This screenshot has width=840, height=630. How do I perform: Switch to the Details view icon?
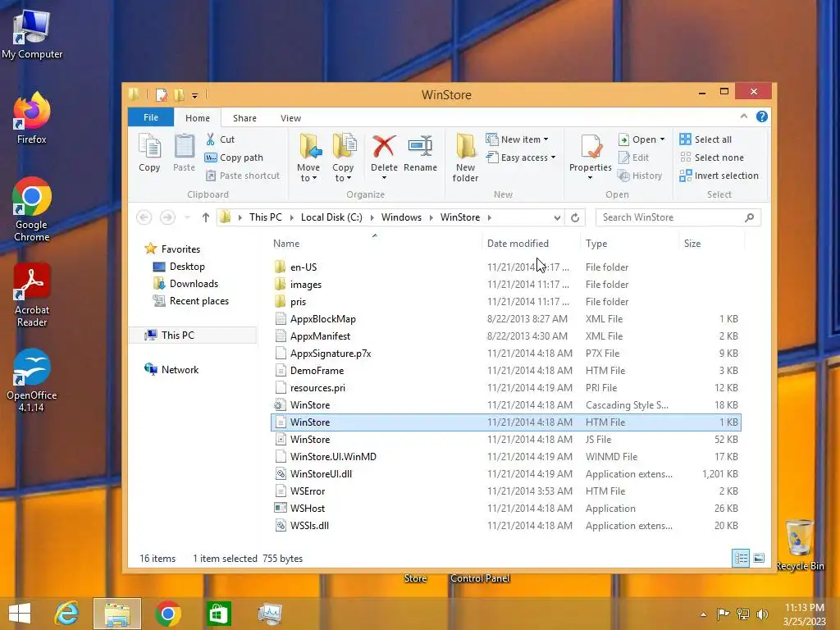click(741, 558)
